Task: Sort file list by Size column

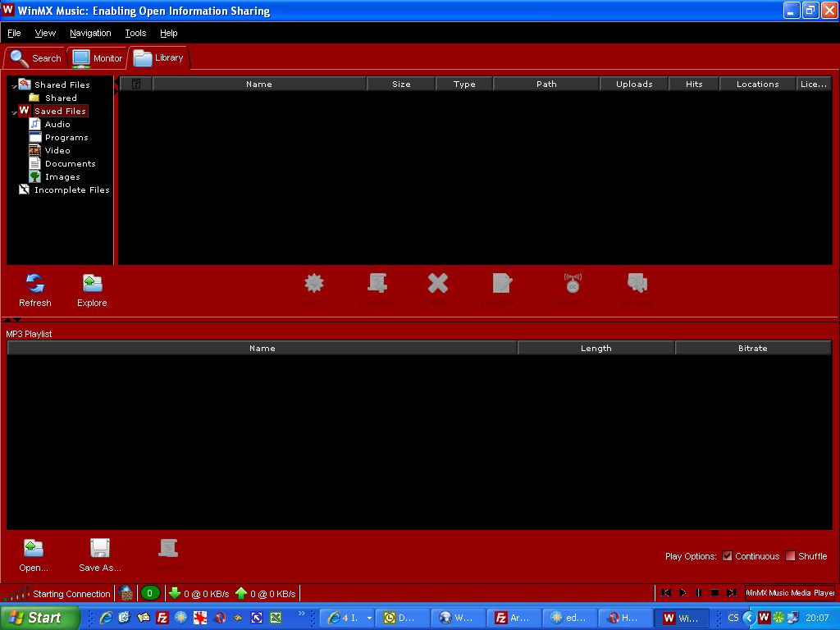Action: [401, 84]
